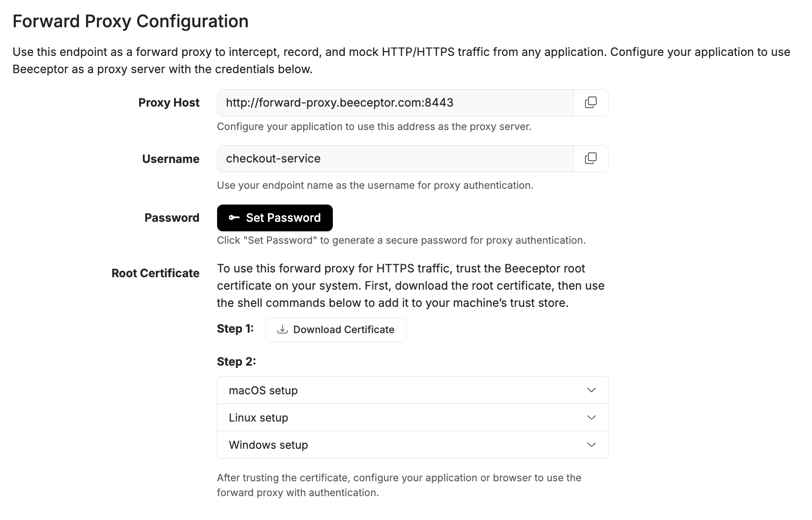Expand the macOS setup section
Image resolution: width=812 pixels, height=520 pixels.
[x=411, y=390]
